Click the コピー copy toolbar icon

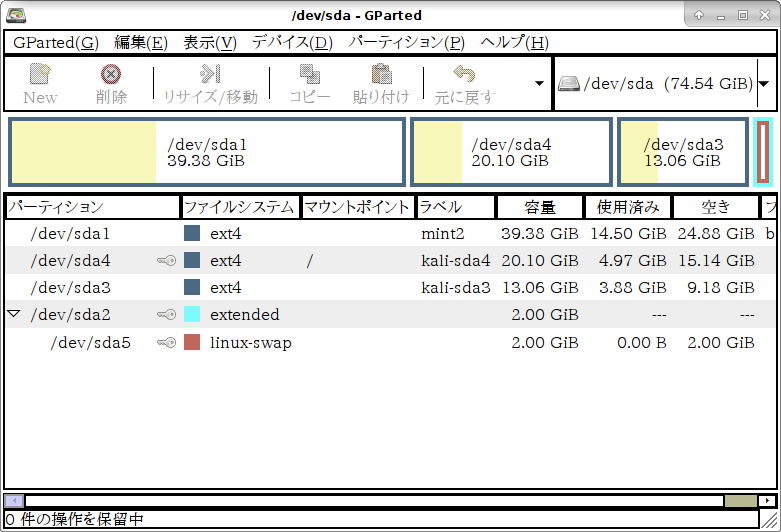click(x=309, y=74)
